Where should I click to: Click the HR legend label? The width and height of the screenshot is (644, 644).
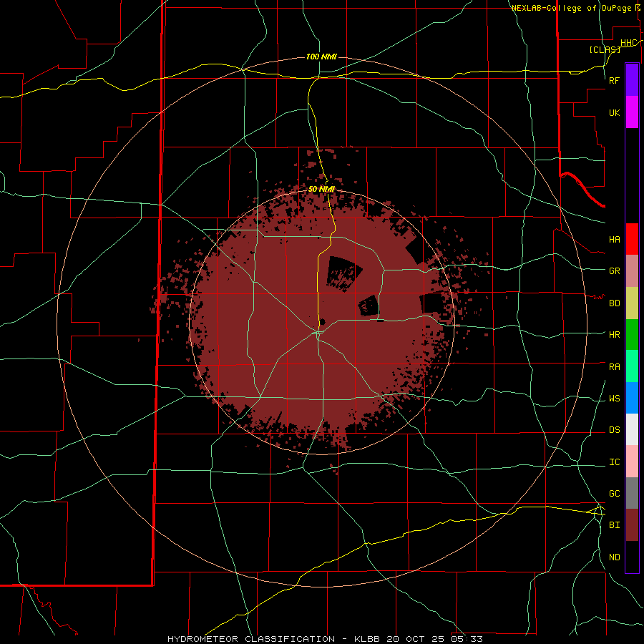(x=615, y=335)
